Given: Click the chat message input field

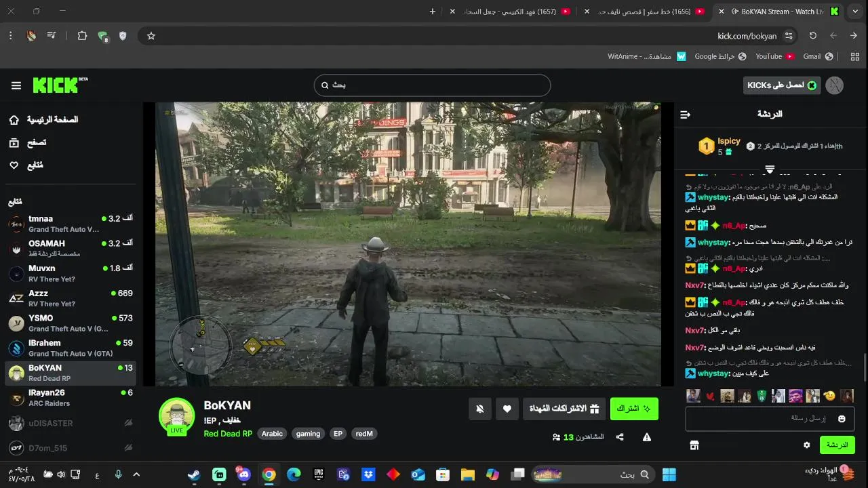Looking at the screenshot, I should point(770,419).
